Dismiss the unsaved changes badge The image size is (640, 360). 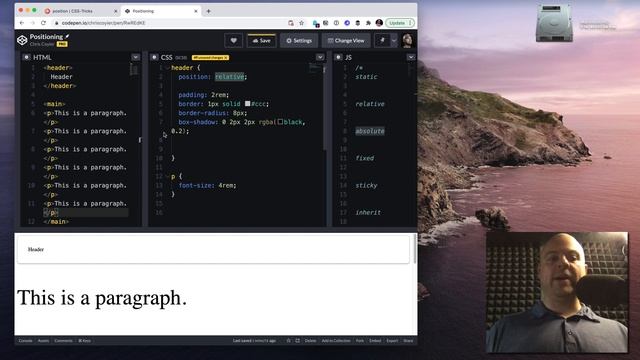(x=226, y=58)
